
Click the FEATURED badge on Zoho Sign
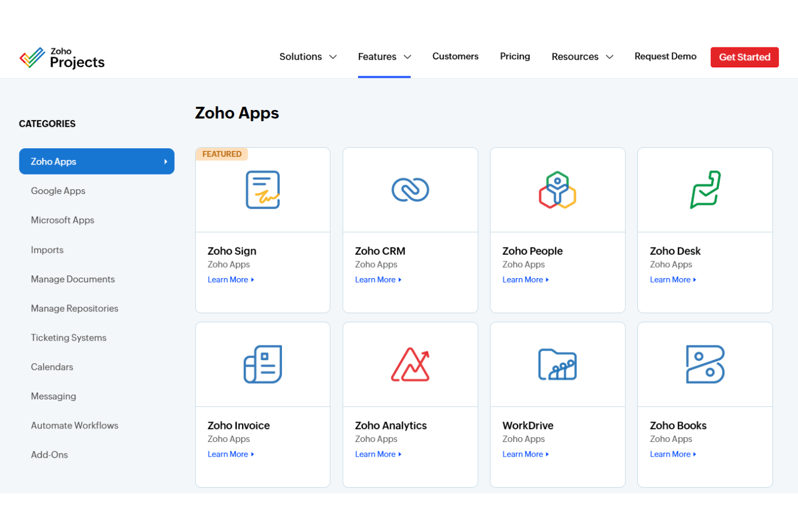pos(222,154)
